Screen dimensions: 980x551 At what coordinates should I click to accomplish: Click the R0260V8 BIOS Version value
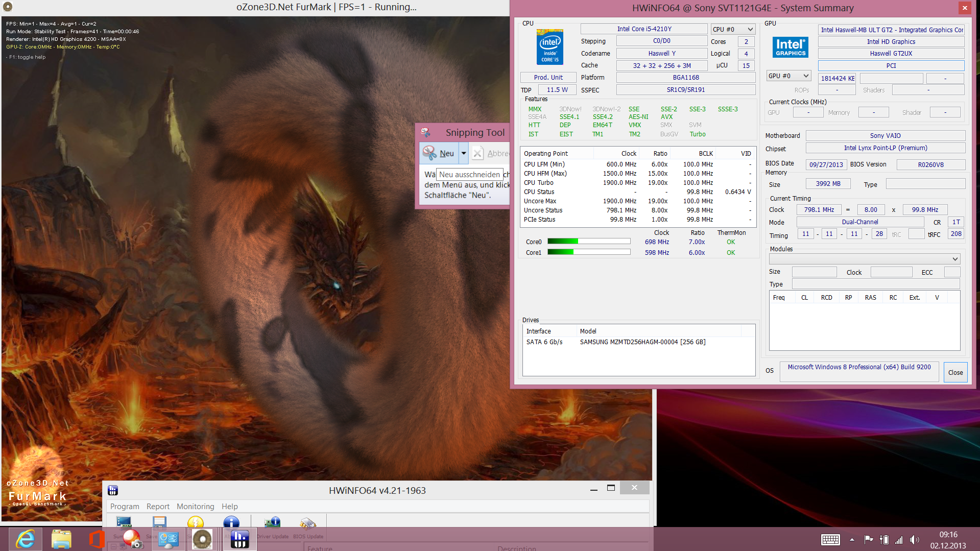coord(930,164)
